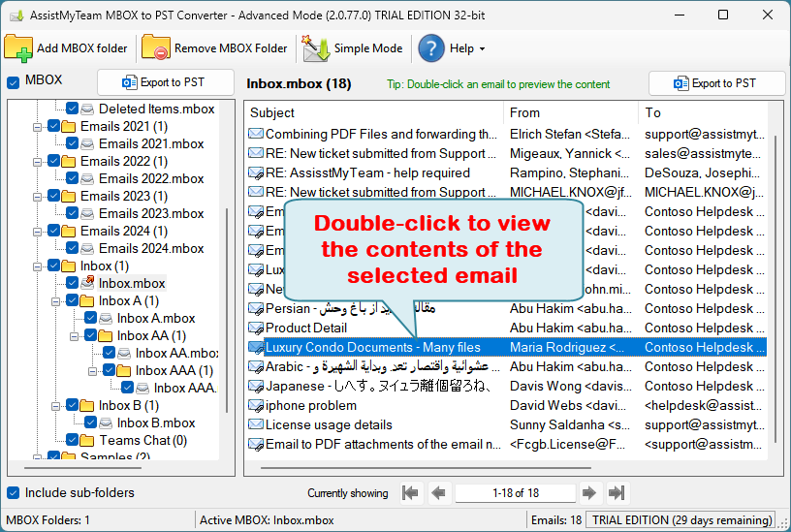Uncheck the Emails 2021 folder checkbox
The width and height of the screenshot is (791, 532).
[x=54, y=126]
